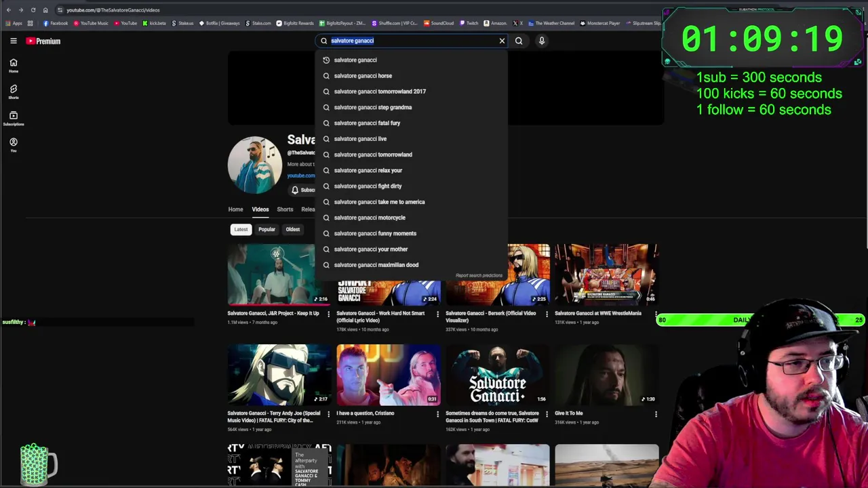868x488 pixels.
Task: Select suggestion 'salvatore ganacci live'
Action: point(412,139)
